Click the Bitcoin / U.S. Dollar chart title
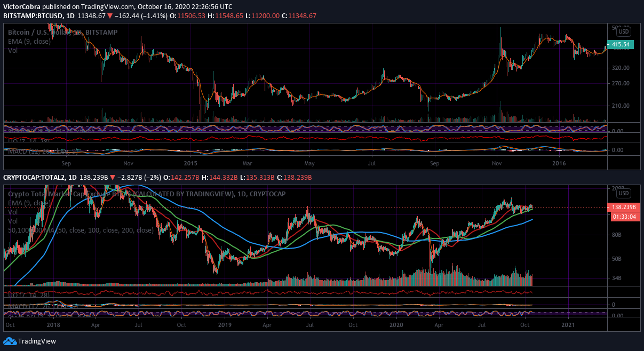Screen dimensions: 644x351 coord(62,33)
